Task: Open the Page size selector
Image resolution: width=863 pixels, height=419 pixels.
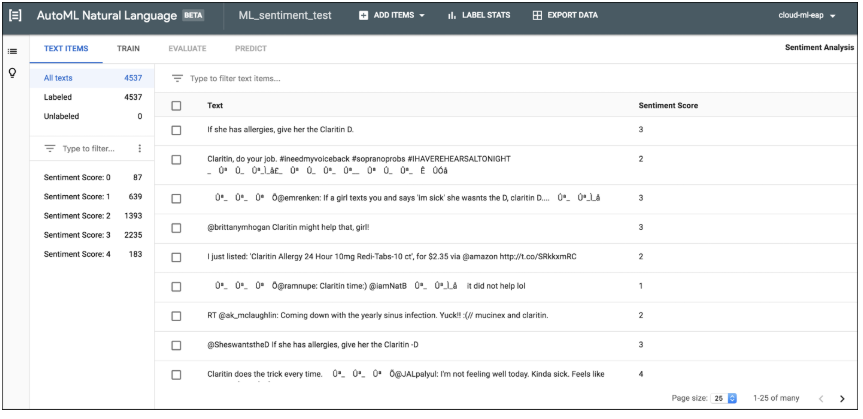Action: [726, 398]
